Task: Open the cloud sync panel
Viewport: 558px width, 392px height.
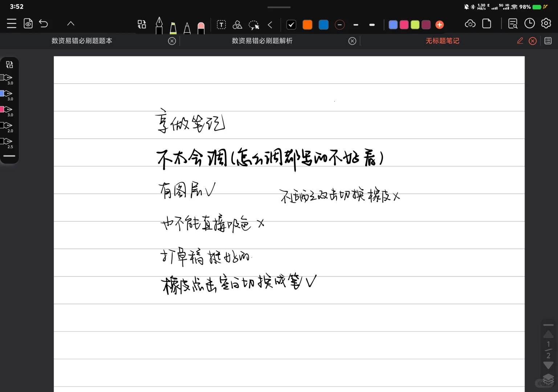Action: pos(470,23)
